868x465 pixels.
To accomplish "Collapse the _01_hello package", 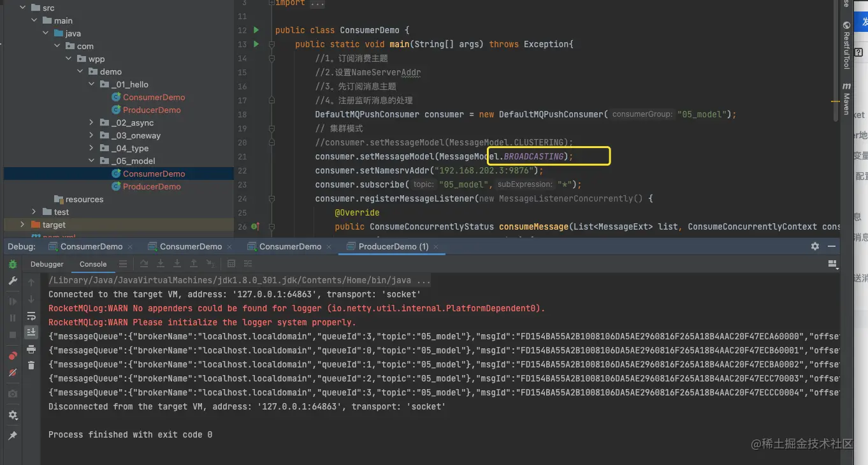I will pyautogui.click(x=92, y=84).
